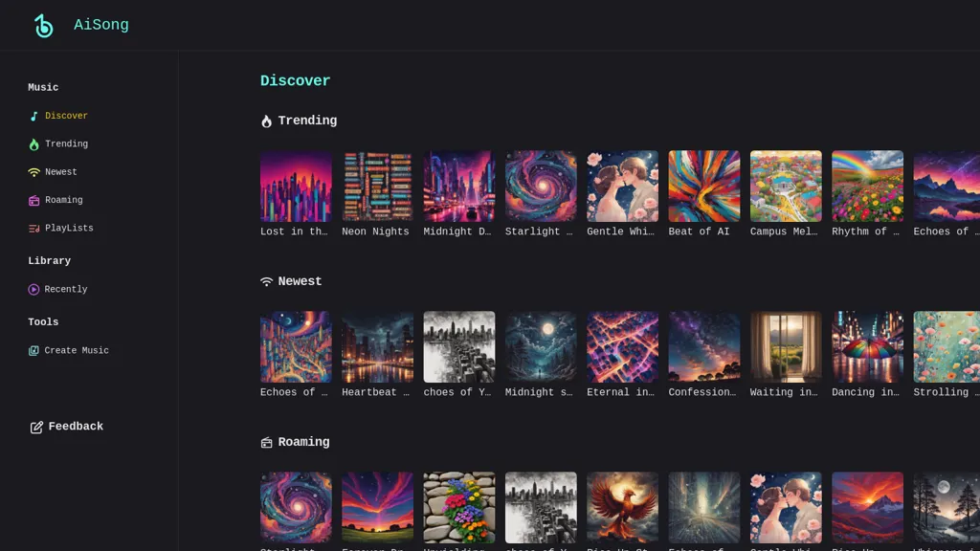Viewport: 980px width, 551px height.
Task: Open PlayLists in the sidebar
Action: click(69, 228)
